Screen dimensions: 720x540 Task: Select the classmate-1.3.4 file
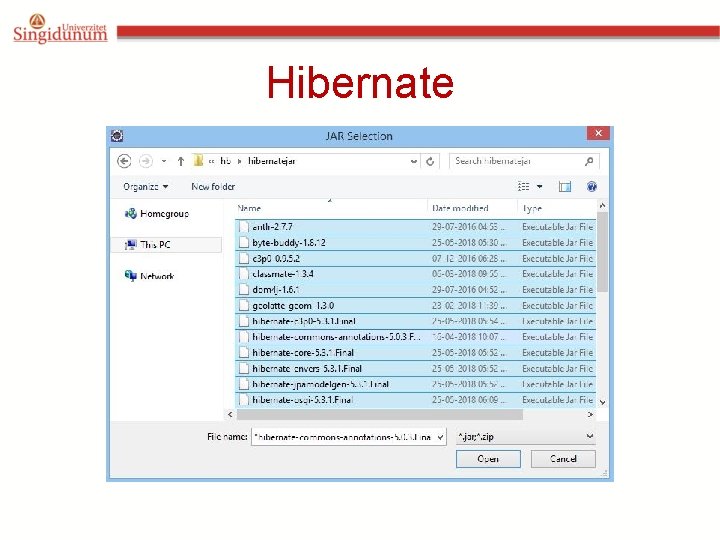pos(416,274)
